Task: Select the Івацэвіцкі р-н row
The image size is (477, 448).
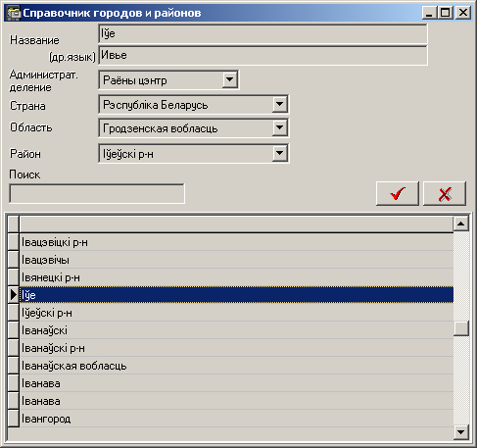Action: [236, 242]
